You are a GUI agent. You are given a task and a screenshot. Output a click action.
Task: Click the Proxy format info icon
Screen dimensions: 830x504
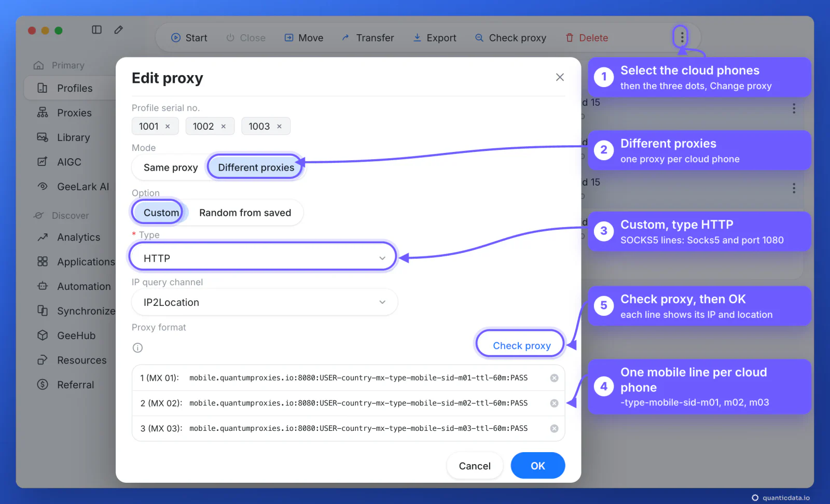(137, 348)
